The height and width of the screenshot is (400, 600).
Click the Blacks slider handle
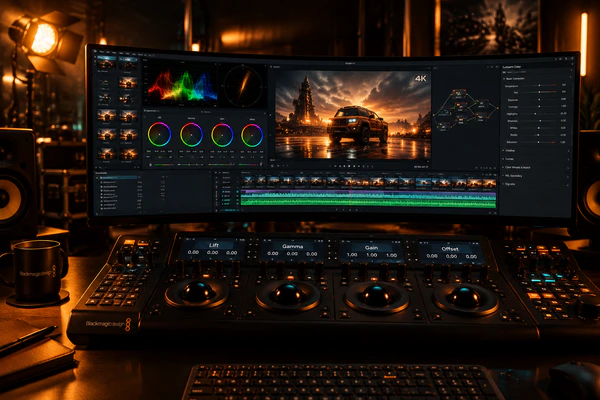538,135
